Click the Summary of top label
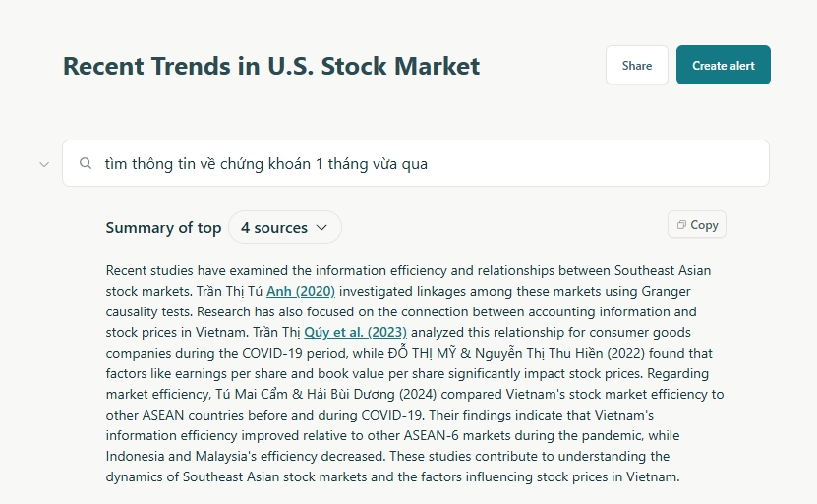The height and width of the screenshot is (504, 817). [x=163, y=228]
